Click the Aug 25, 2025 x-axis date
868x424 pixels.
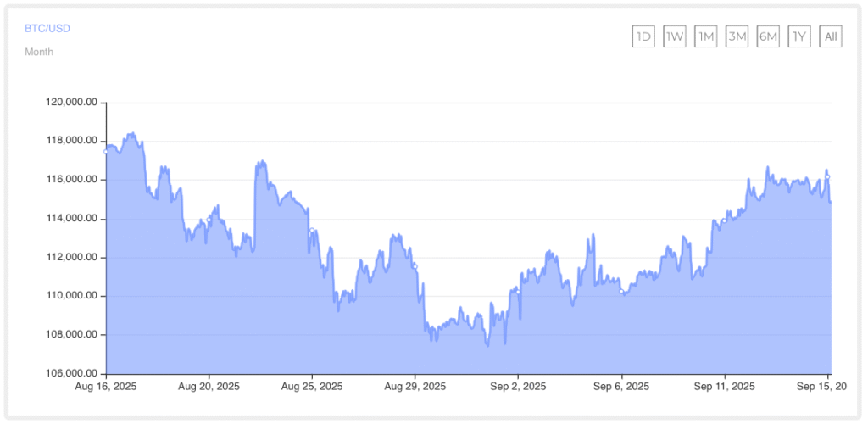(312, 386)
